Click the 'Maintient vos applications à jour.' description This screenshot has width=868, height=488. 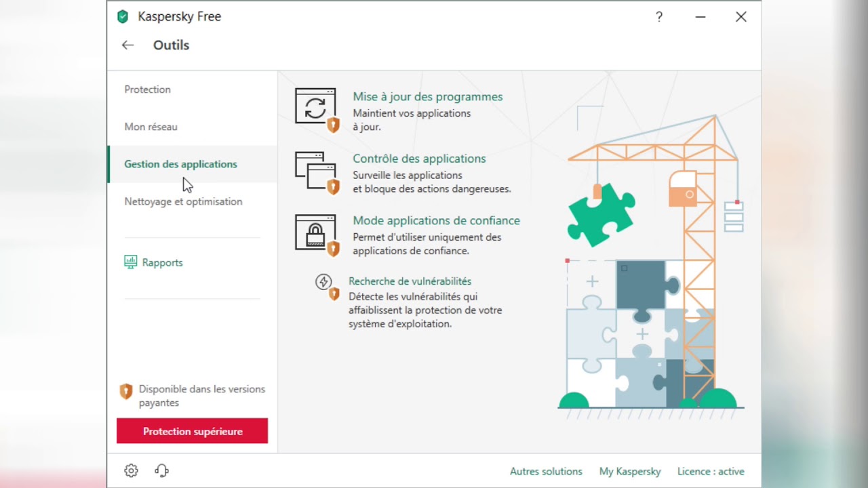tap(412, 120)
